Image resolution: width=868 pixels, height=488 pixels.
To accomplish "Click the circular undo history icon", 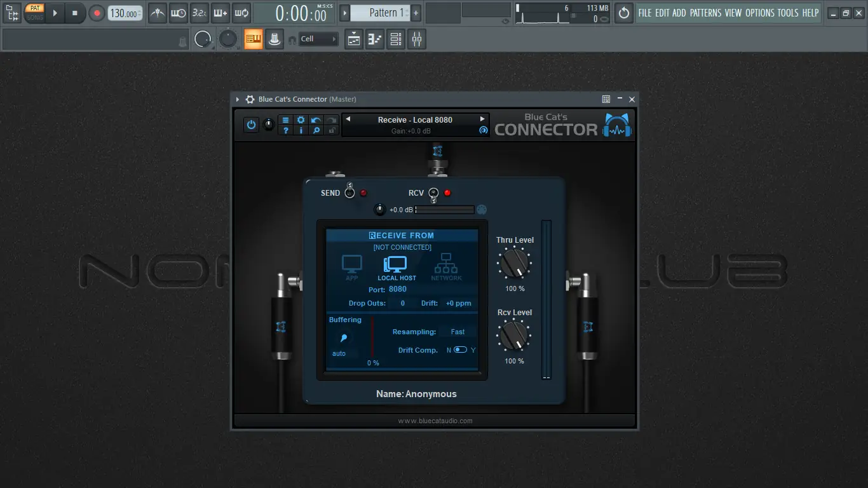I will tap(624, 13).
